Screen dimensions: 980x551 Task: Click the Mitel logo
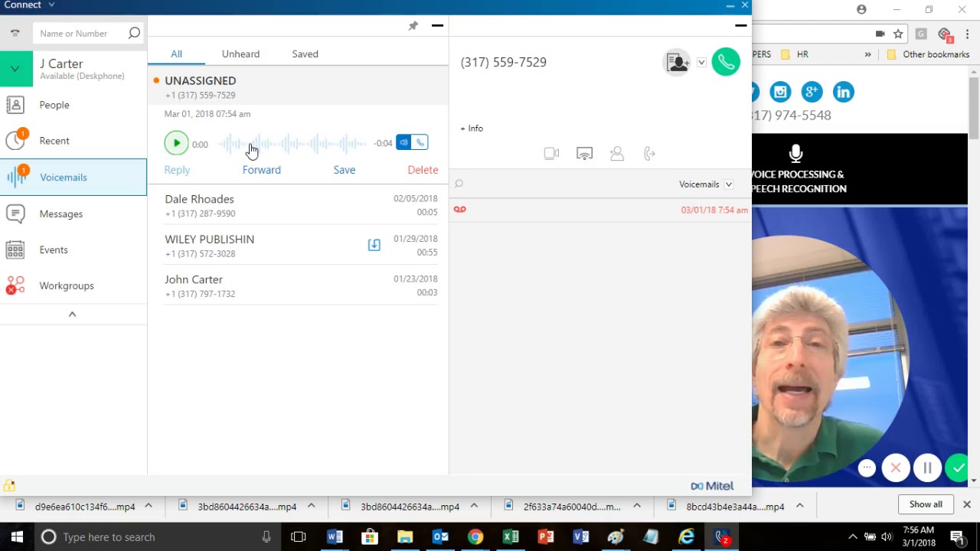(x=712, y=486)
